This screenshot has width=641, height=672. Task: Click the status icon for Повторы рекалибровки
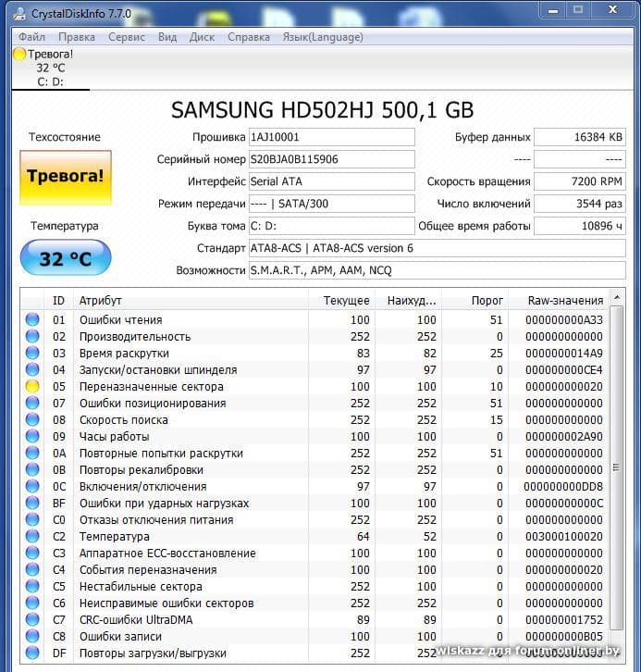[32, 469]
